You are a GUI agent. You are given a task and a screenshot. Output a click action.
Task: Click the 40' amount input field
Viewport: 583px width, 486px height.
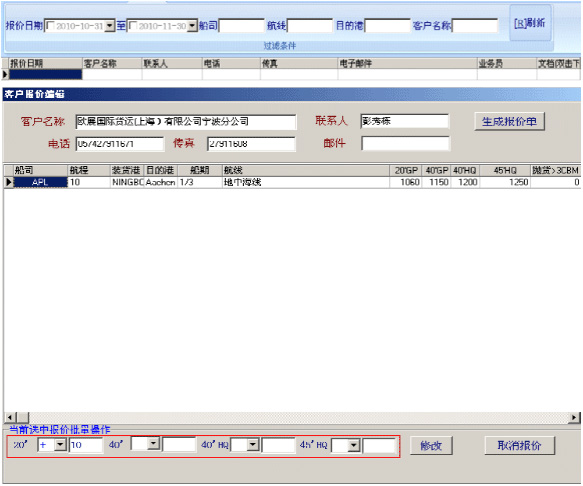click(x=179, y=445)
